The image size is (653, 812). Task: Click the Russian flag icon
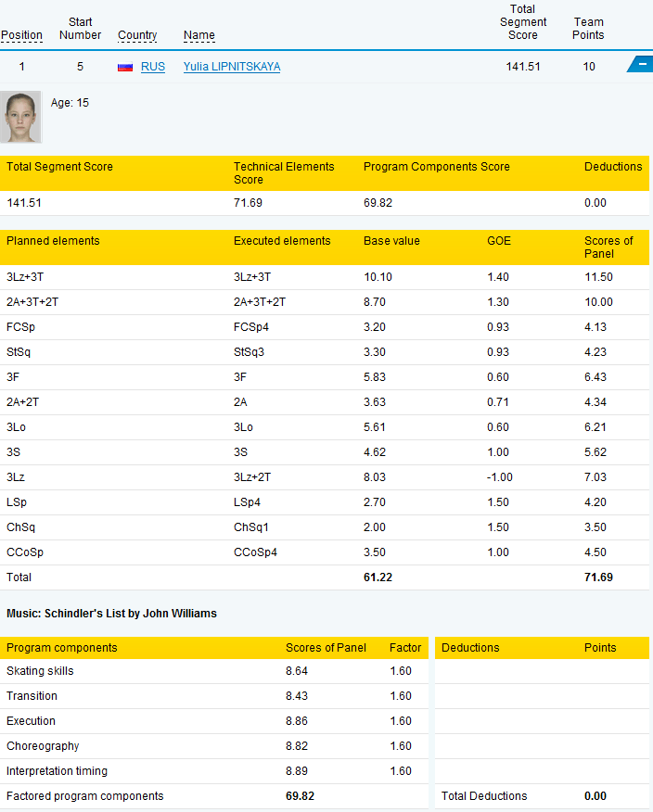pyautogui.click(x=125, y=67)
